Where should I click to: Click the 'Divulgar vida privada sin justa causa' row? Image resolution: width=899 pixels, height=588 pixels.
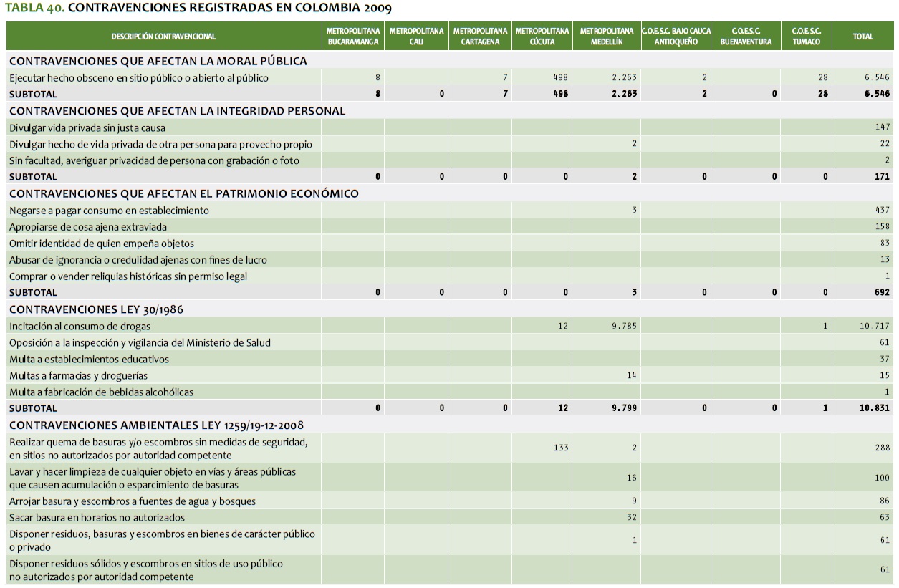(x=87, y=128)
